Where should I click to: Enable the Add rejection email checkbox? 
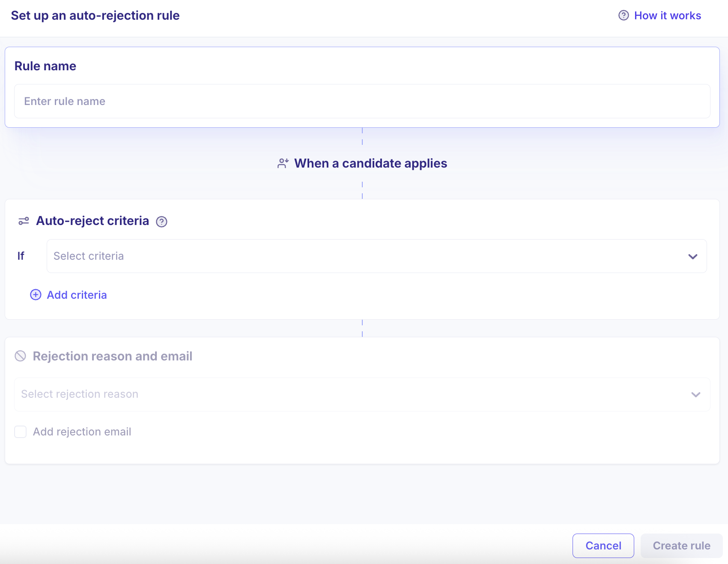(x=20, y=432)
